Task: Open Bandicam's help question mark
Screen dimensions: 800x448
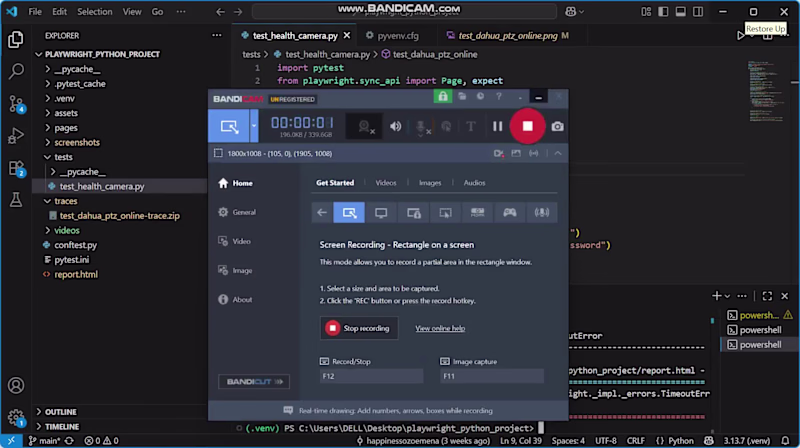Action: coord(498,96)
